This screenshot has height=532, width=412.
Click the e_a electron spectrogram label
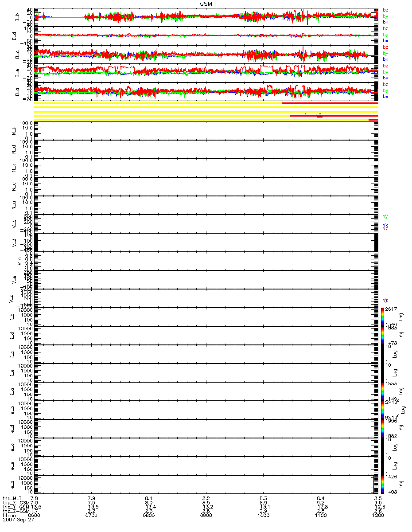(x=12, y=485)
